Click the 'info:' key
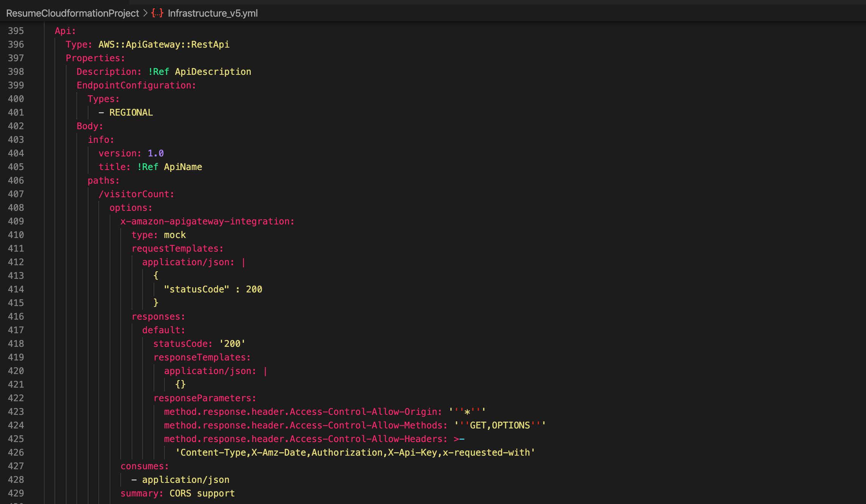 pos(101,140)
